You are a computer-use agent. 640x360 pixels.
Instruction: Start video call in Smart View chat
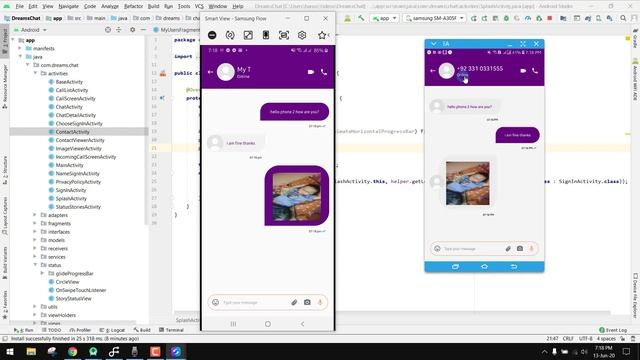(x=311, y=72)
